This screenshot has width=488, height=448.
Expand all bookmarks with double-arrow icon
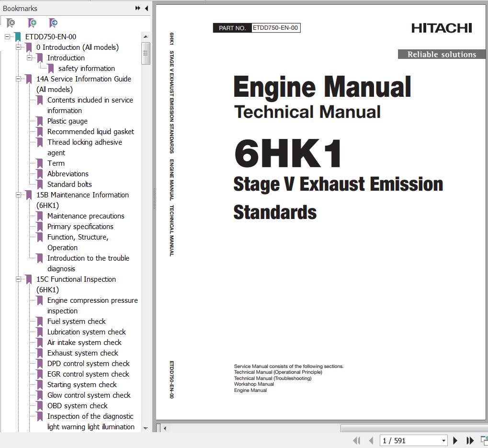pos(137,9)
